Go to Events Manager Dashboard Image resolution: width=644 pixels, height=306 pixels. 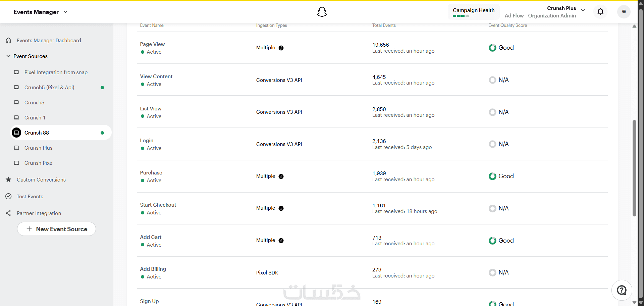tap(49, 41)
